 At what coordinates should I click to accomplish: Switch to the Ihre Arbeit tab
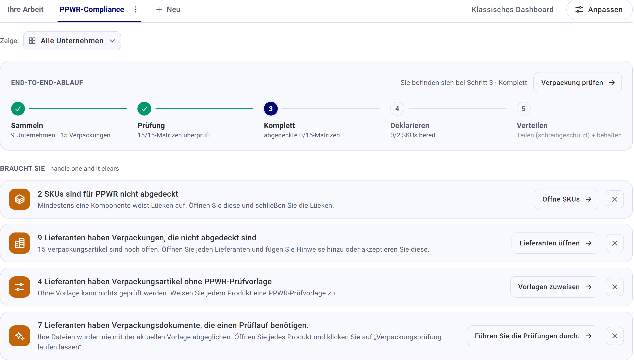click(x=26, y=10)
